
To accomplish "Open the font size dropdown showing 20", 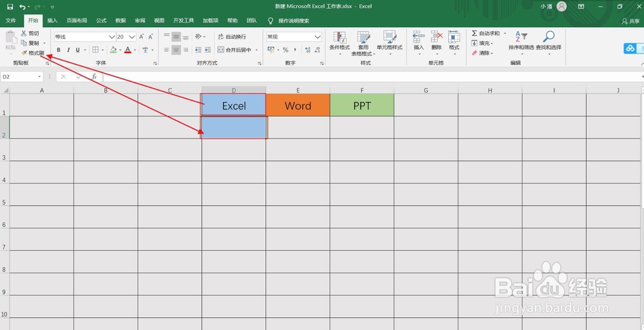I will tap(132, 37).
